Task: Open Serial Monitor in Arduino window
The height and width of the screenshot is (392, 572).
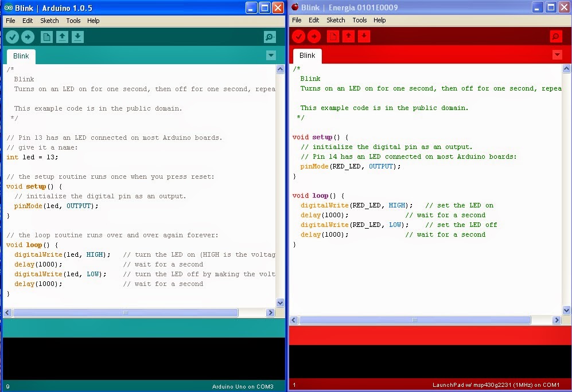Action: [270, 37]
